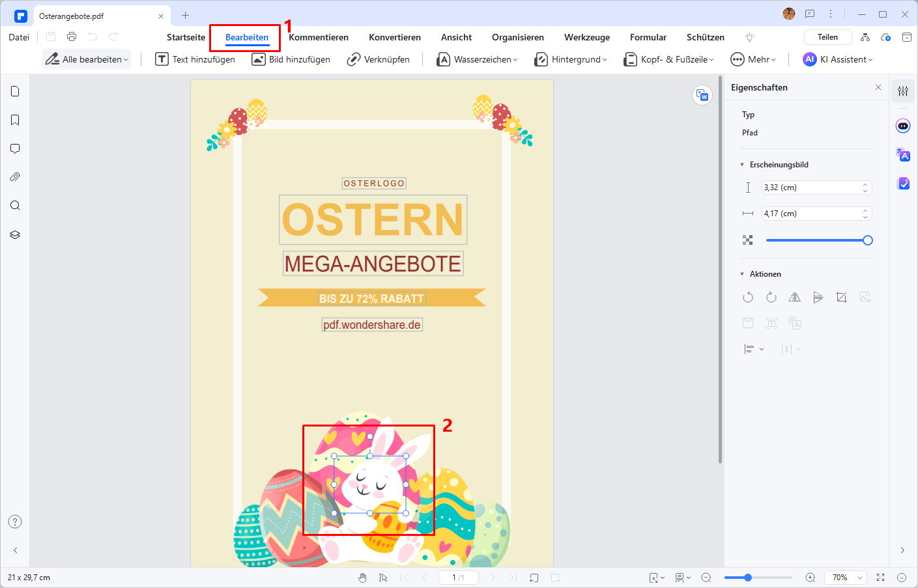Expand the Hintergrund dropdown
This screenshot has height=588, width=918.
571,59
